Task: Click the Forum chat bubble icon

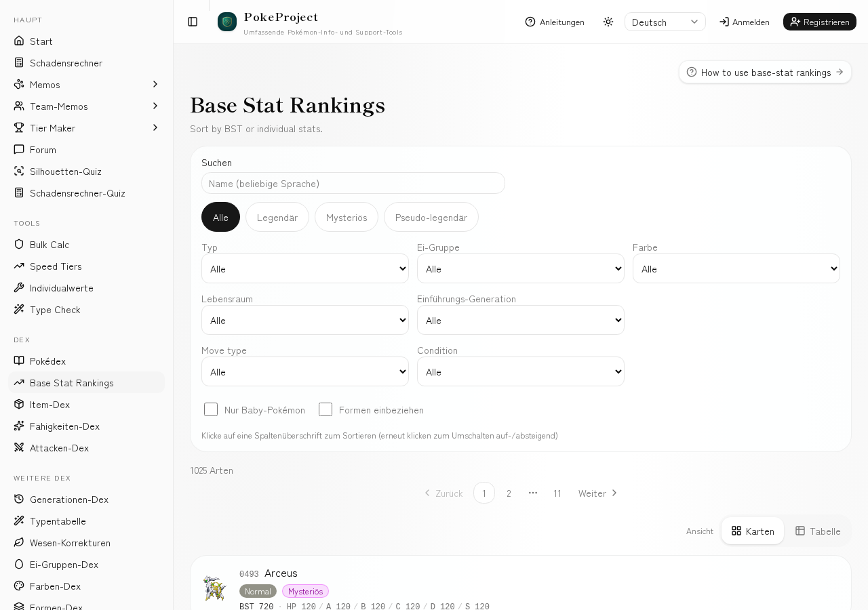Action: point(19,149)
